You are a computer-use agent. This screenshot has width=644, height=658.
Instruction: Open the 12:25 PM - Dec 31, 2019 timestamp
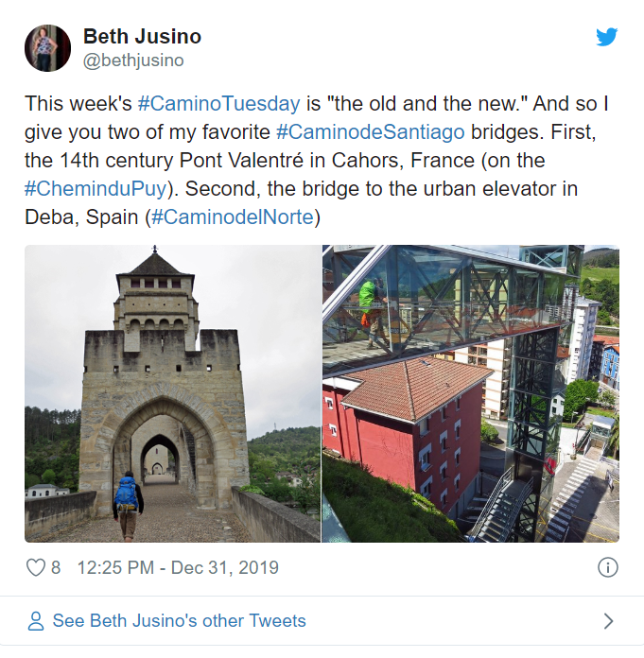pos(178,567)
